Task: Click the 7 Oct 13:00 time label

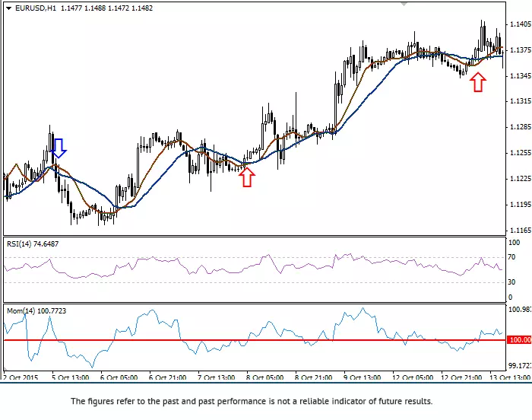Action: [216, 377]
